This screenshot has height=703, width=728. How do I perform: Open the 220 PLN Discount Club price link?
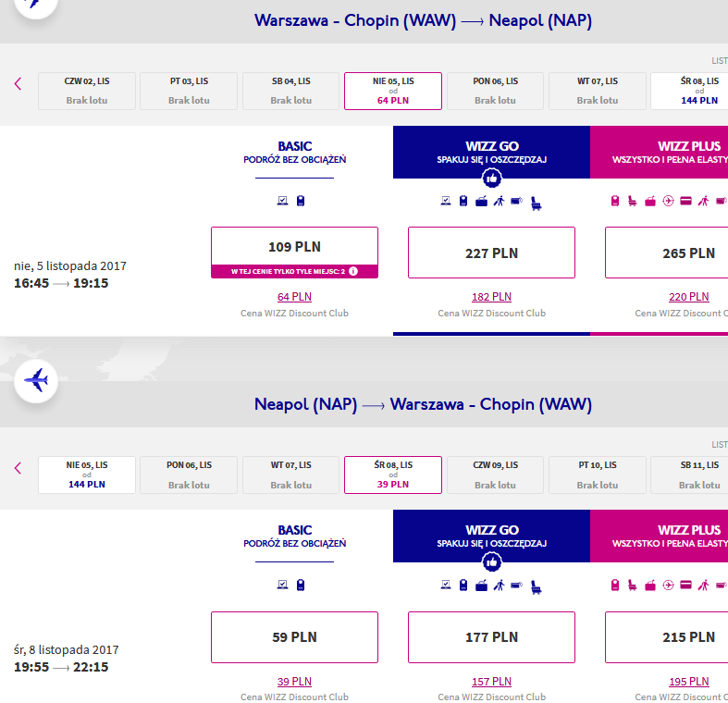[689, 297]
